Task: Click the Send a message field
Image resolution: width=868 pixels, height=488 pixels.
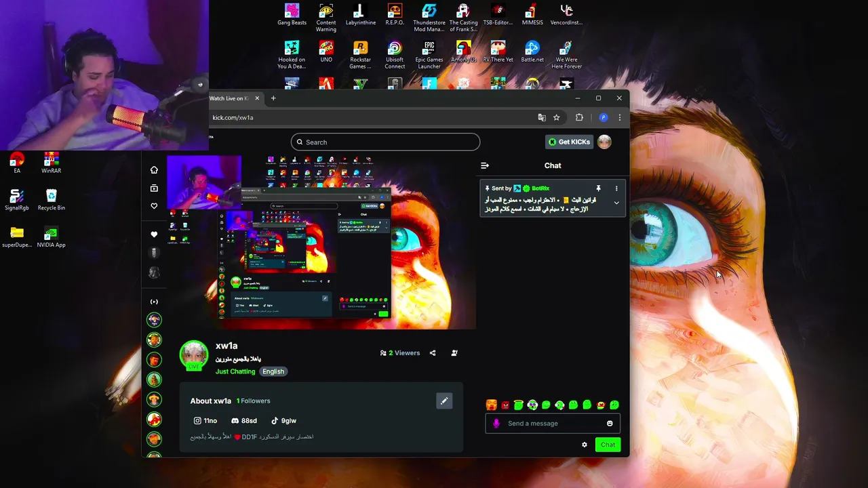Action: (553, 424)
